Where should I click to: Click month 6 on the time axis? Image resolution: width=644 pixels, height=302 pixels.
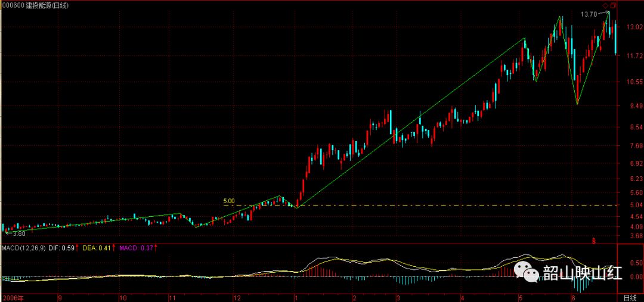point(572,297)
